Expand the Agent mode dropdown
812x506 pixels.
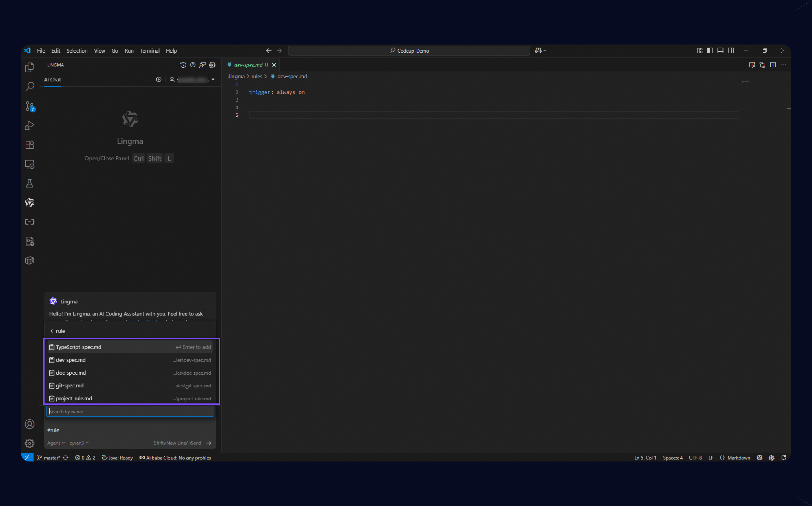coord(56,443)
